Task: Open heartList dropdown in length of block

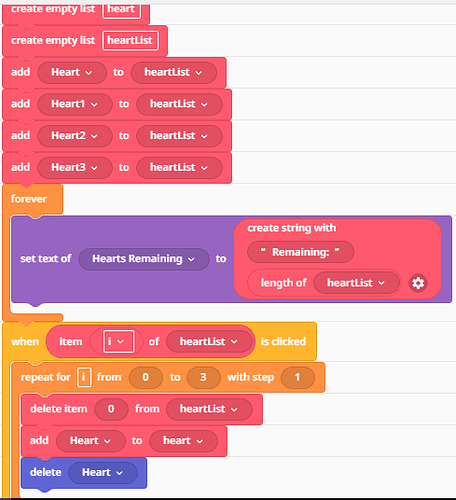Action: [356, 283]
